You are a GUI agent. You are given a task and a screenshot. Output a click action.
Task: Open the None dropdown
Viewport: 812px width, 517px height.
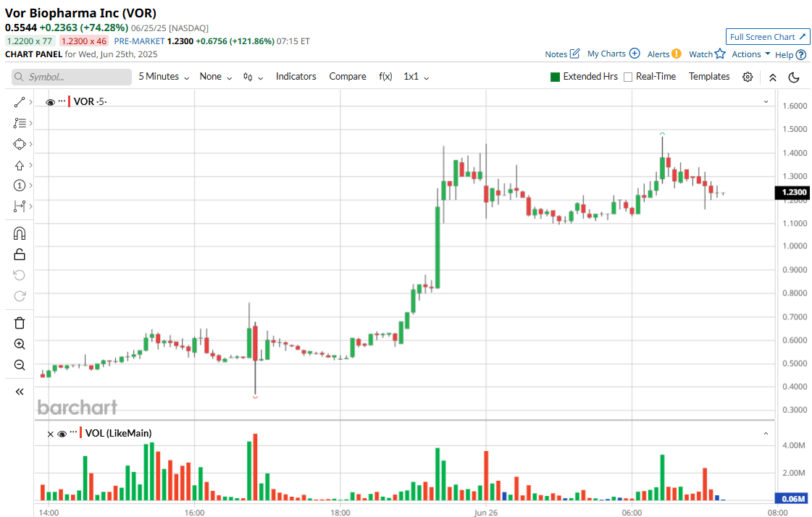click(215, 77)
